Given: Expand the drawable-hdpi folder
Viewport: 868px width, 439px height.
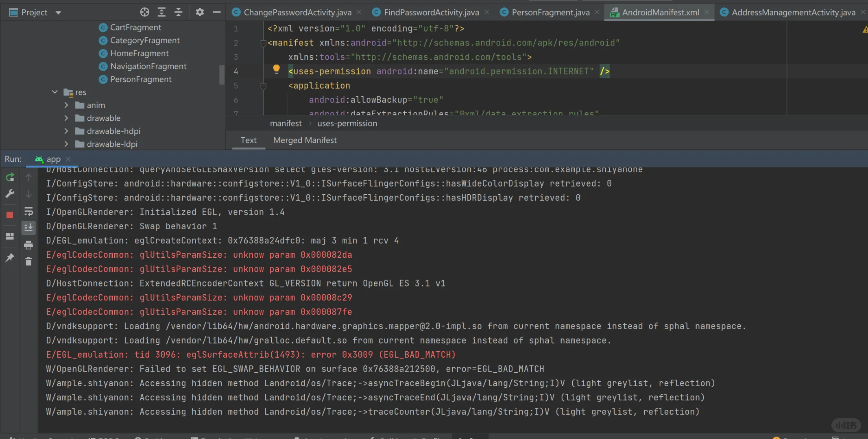Looking at the screenshot, I should 66,131.
